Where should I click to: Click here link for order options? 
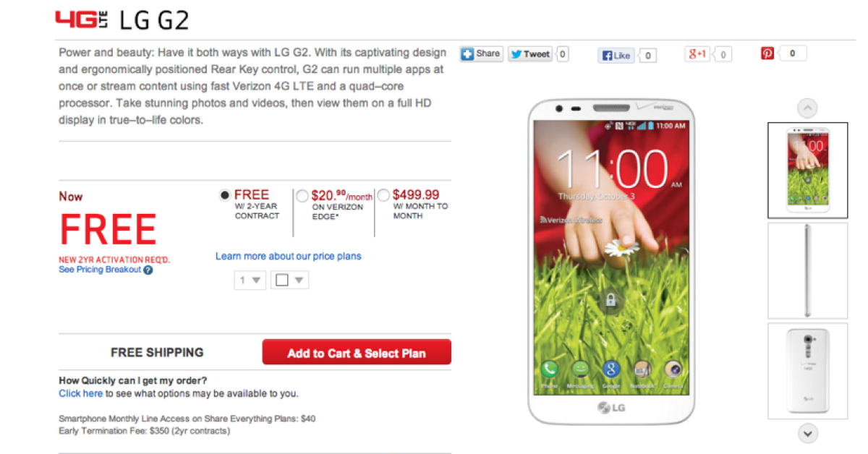(81, 394)
